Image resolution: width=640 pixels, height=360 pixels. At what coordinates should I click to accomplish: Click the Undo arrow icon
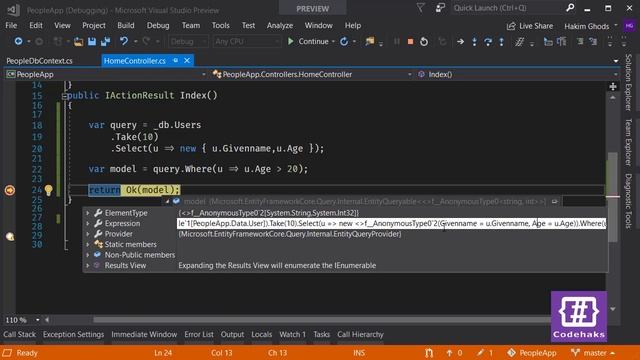124,41
